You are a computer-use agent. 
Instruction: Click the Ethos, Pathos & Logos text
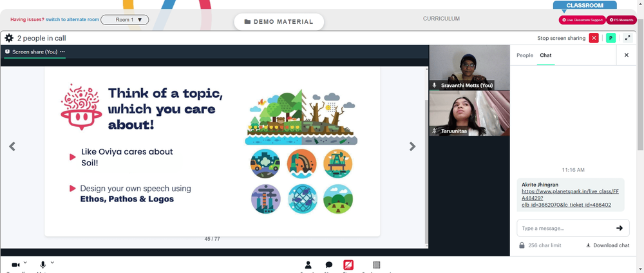(127, 199)
